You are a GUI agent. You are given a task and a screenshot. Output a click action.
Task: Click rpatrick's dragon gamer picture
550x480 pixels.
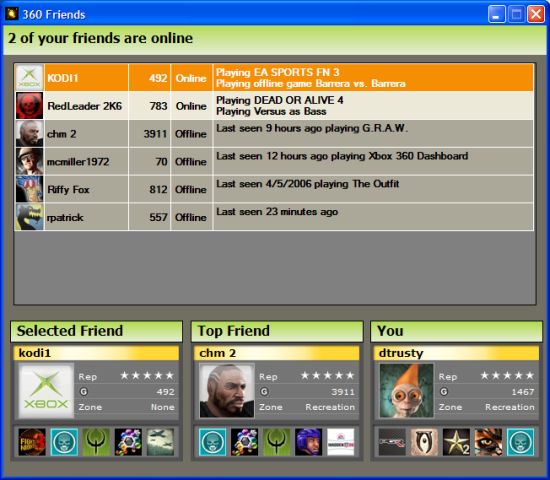point(29,217)
